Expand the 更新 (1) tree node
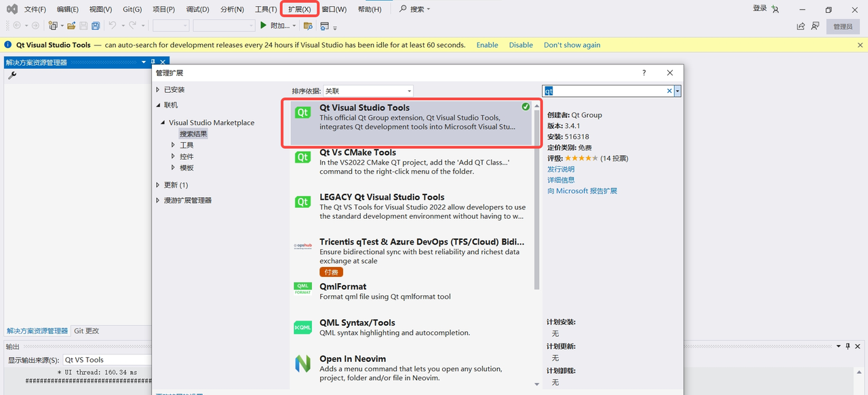 pyautogui.click(x=158, y=185)
